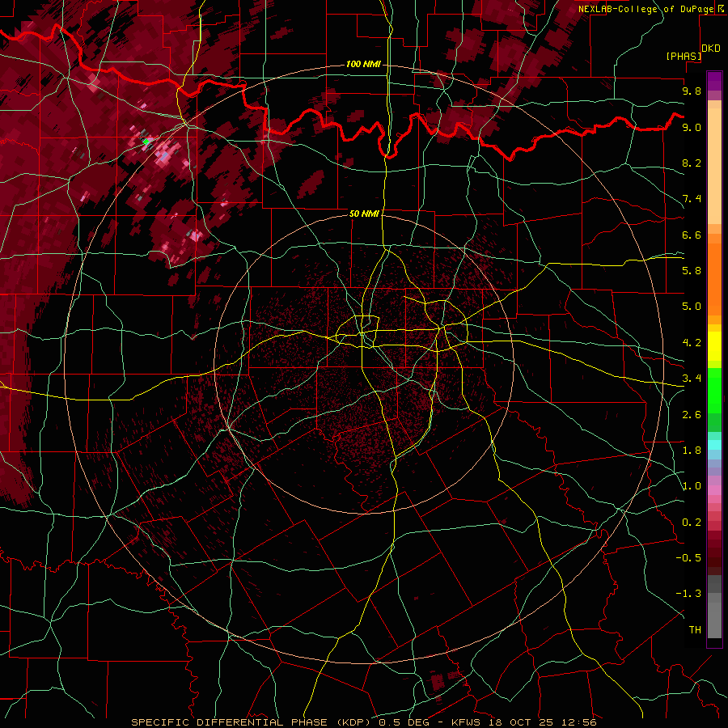Click the 5.8 scale label

tap(692, 271)
